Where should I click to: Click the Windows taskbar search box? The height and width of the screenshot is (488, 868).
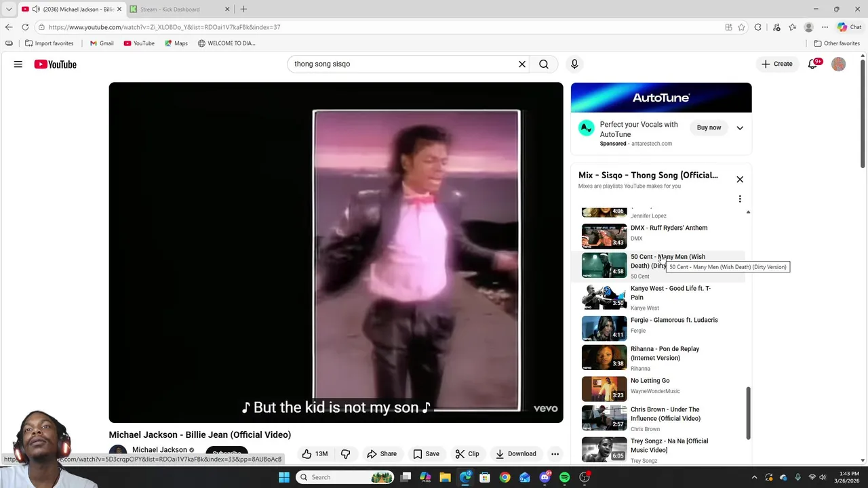pos(345,477)
